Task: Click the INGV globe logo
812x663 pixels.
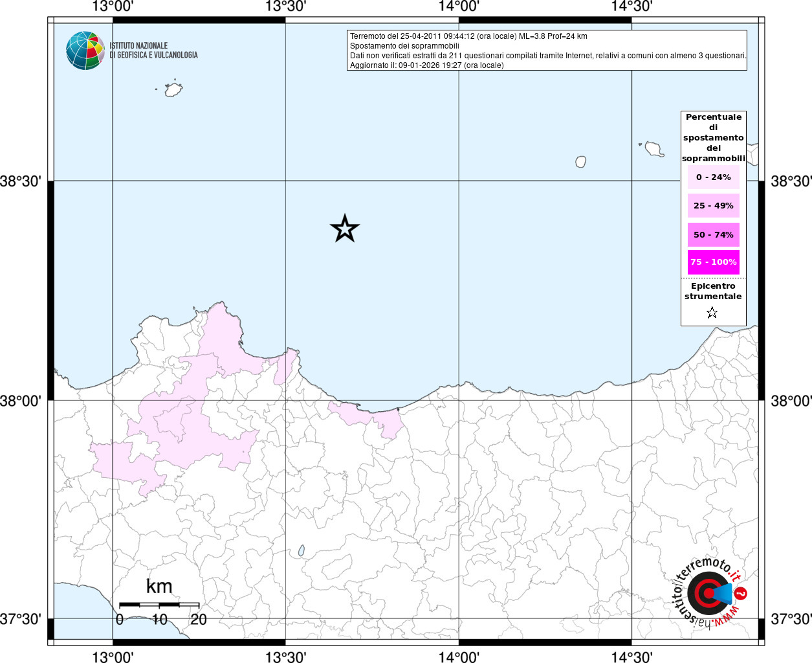Action: [85, 51]
